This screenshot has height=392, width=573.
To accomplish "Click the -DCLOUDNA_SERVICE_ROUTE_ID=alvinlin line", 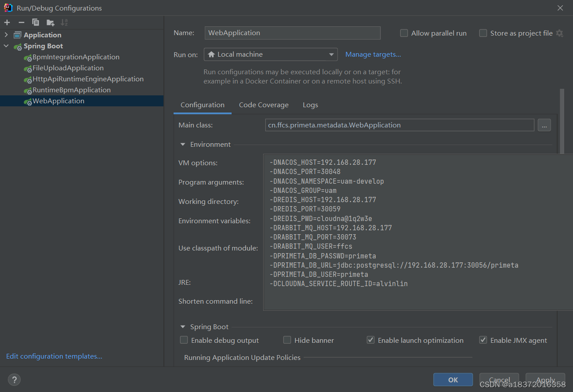I will point(338,284).
